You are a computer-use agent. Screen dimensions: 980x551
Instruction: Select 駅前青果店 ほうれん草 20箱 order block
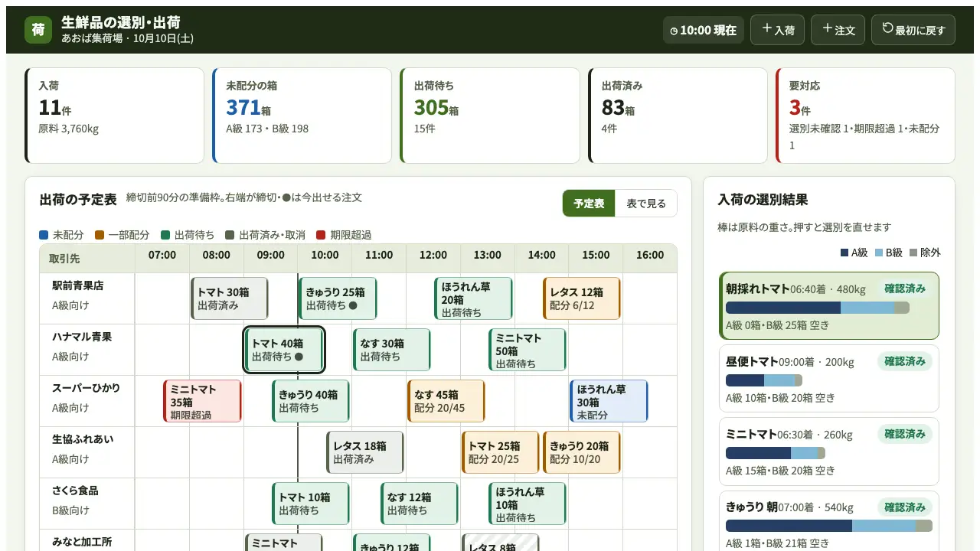[x=473, y=298]
